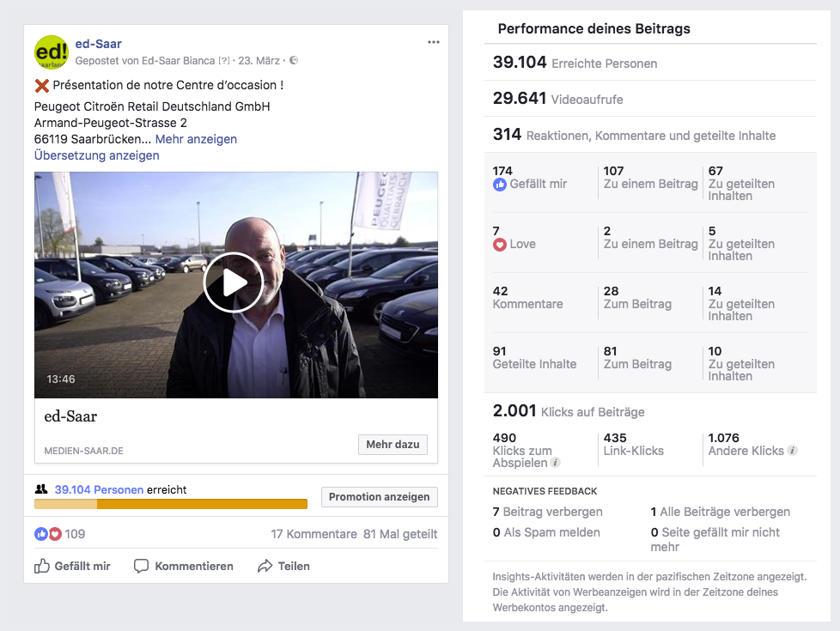Open the post options three-dot menu
Screen dimensions: 840x631
434,42
